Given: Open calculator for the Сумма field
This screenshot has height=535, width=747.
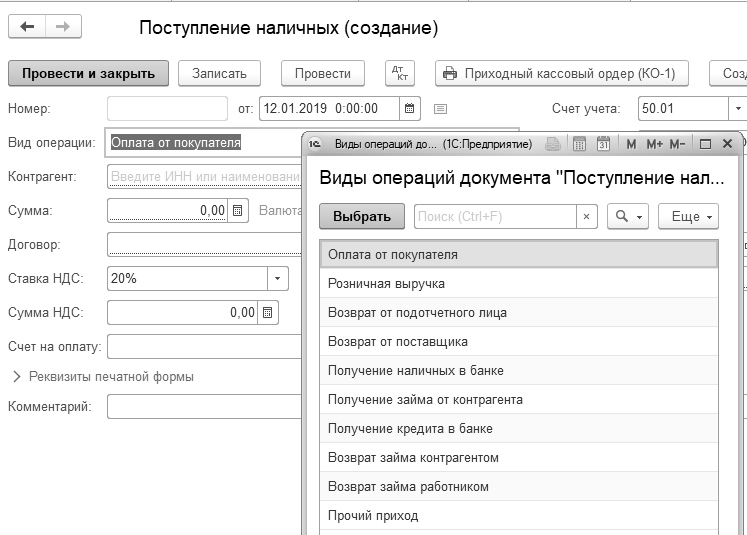Looking at the screenshot, I should coord(238,210).
